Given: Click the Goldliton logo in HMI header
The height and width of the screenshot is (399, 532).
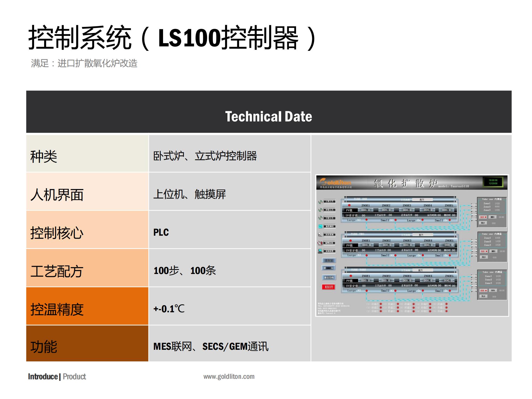Looking at the screenshot, I should [x=335, y=182].
